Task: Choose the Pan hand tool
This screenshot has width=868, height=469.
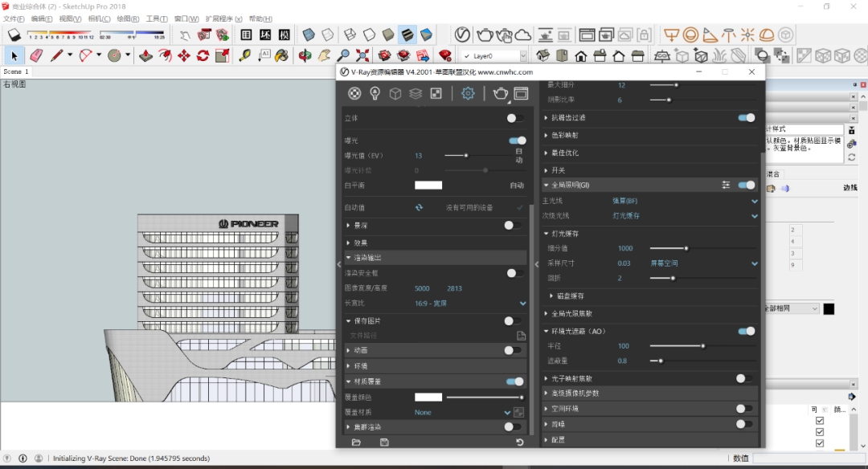Action: point(324,55)
